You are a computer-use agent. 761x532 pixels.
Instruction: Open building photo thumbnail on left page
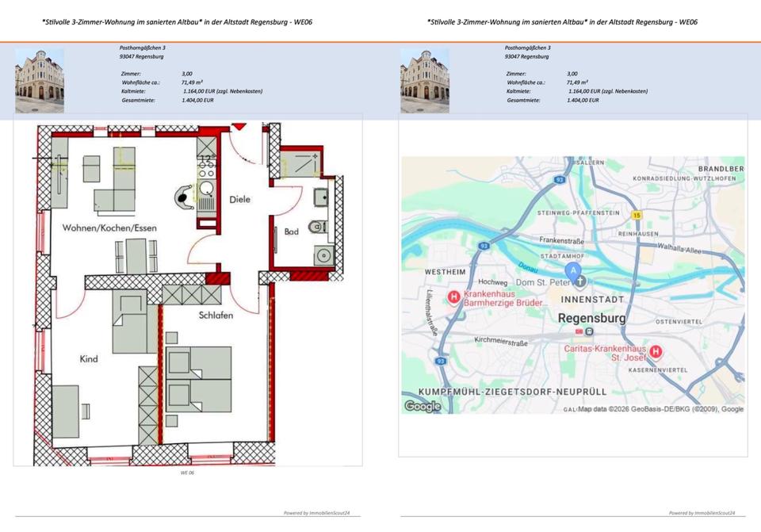[40, 81]
